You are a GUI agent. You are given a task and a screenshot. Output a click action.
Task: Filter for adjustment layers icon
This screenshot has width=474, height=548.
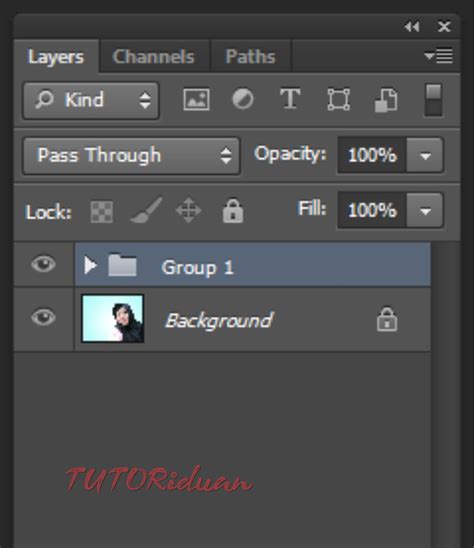243,99
